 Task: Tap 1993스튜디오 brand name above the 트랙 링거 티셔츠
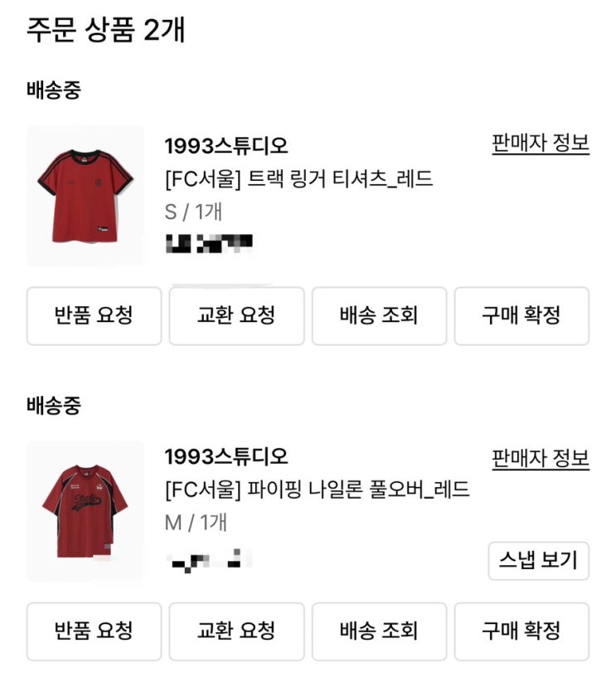click(x=226, y=146)
